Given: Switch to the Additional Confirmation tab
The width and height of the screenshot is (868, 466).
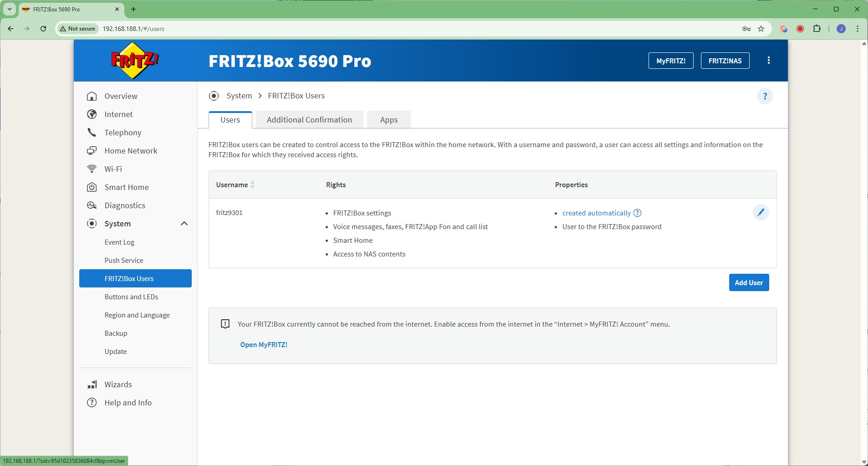Looking at the screenshot, I should pos(310,120).
